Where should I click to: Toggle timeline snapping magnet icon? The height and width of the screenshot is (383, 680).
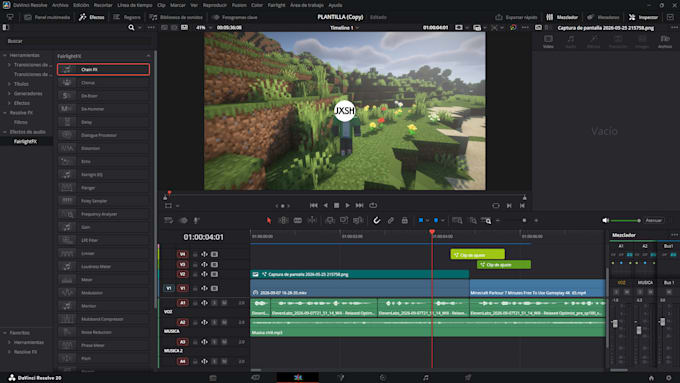coord(376,220)
